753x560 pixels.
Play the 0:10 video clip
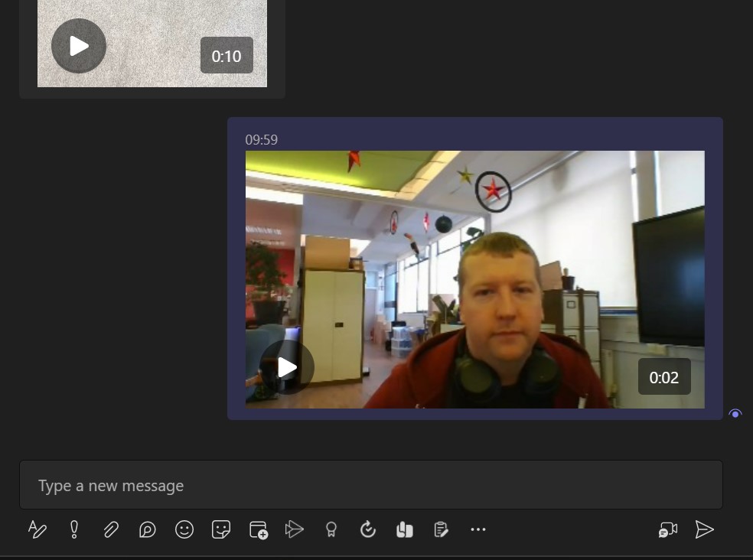tap(79, 46)
